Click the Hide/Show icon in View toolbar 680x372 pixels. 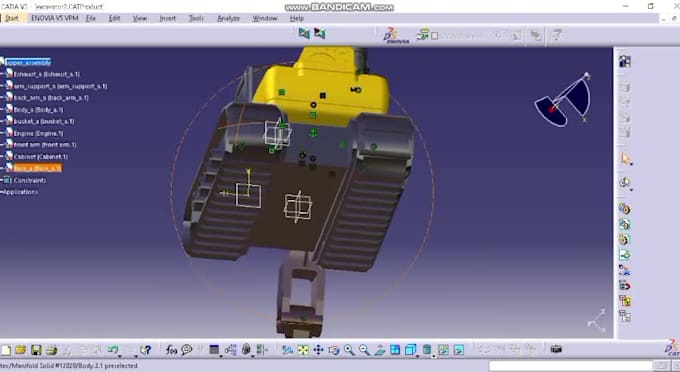(x=443, y=349)
